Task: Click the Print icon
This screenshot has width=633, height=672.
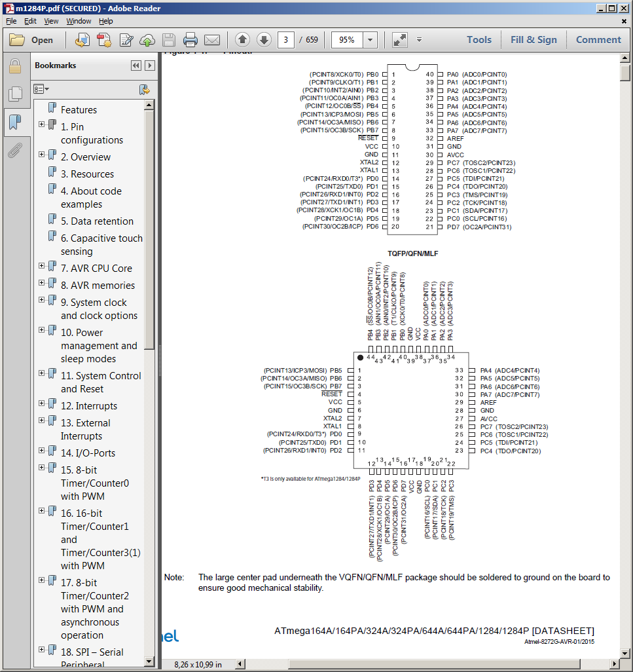Action: click(x=190, y=40)
